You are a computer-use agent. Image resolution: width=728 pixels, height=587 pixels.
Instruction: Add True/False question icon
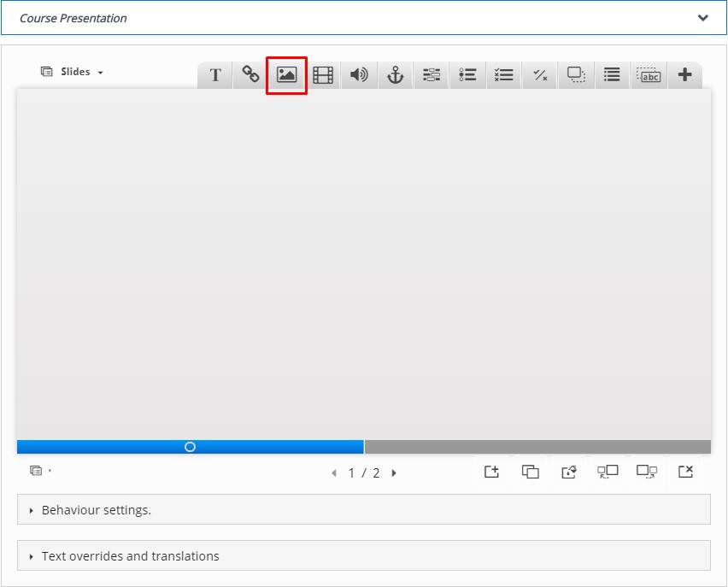coord(540,75)
